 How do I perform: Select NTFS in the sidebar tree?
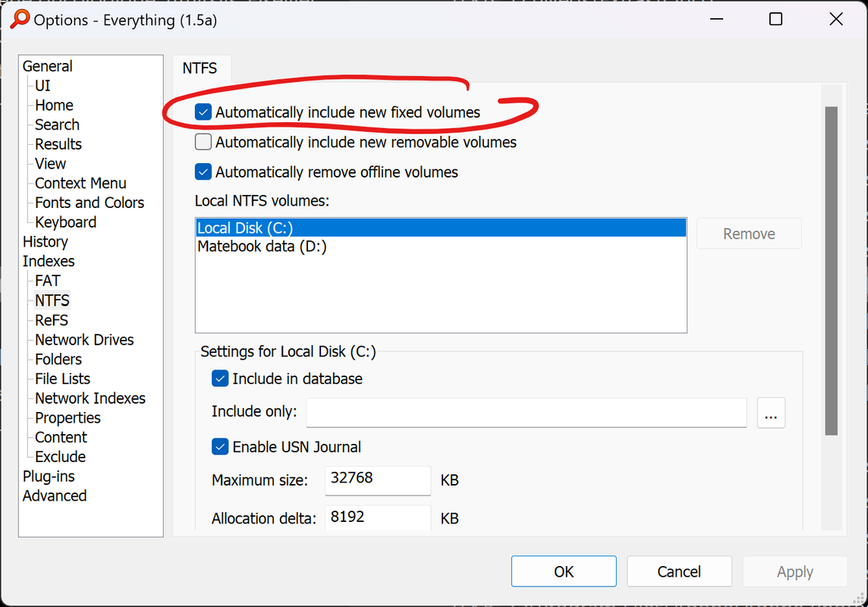click(x=52, y=300)
